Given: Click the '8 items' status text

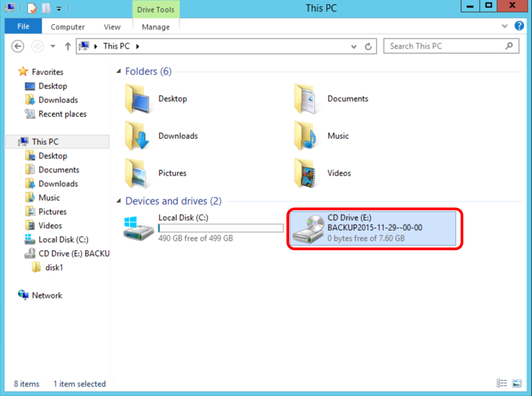Looking at the screenshot, I should (26, 384).
